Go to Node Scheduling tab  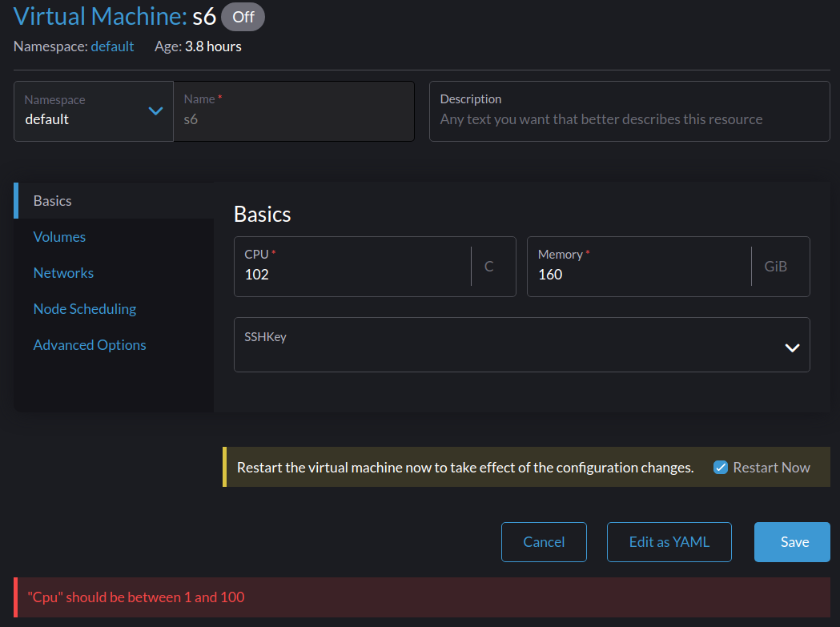(x=85, y=308)
